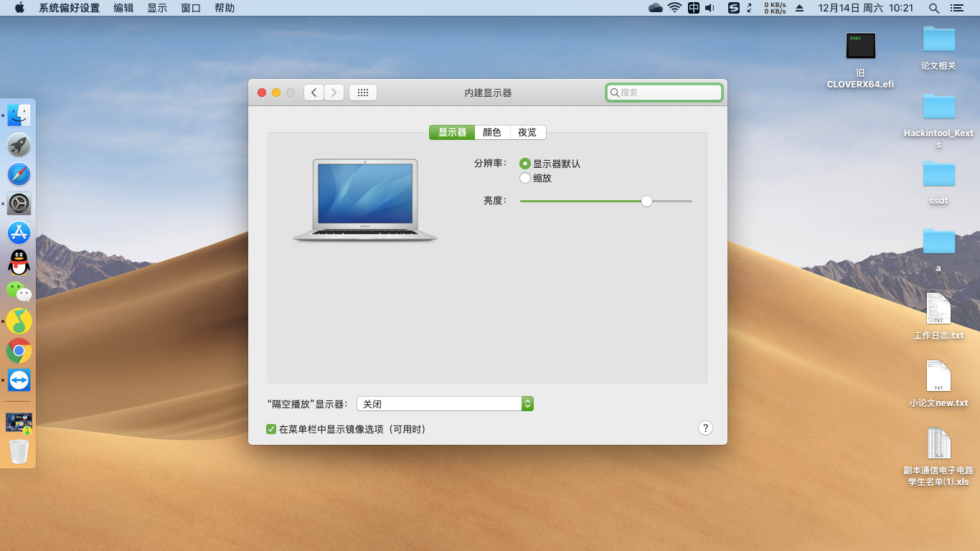Open the yellow QQ Music icon in Dock
Viewport: 980px width, 551px height.
[x=19, y=321]
